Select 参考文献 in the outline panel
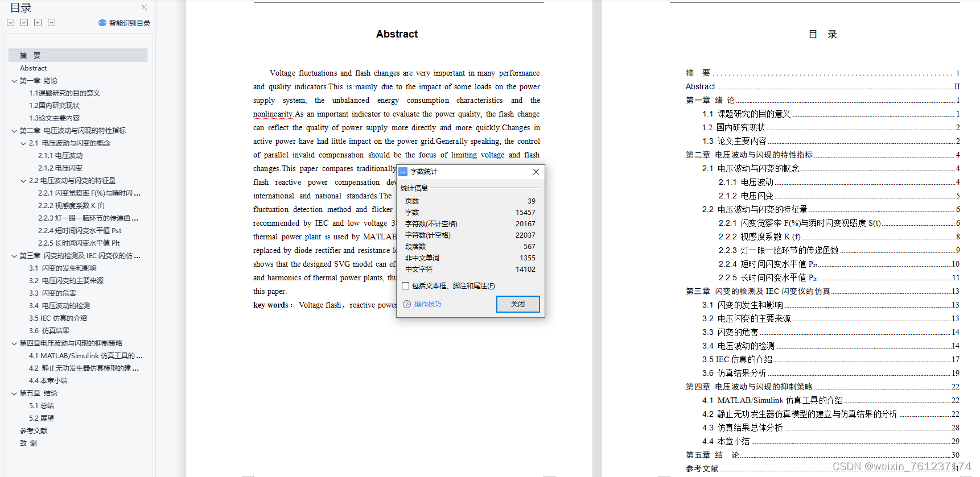The width and height of the screenshot is (980, 477). click(34, 431)
